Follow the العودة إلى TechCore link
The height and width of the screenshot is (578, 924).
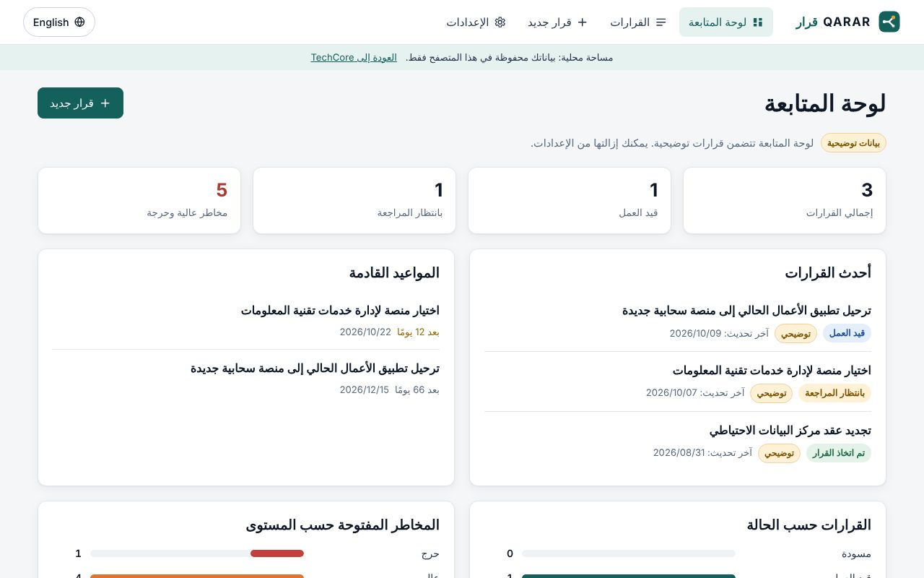[x=354, y=57]
